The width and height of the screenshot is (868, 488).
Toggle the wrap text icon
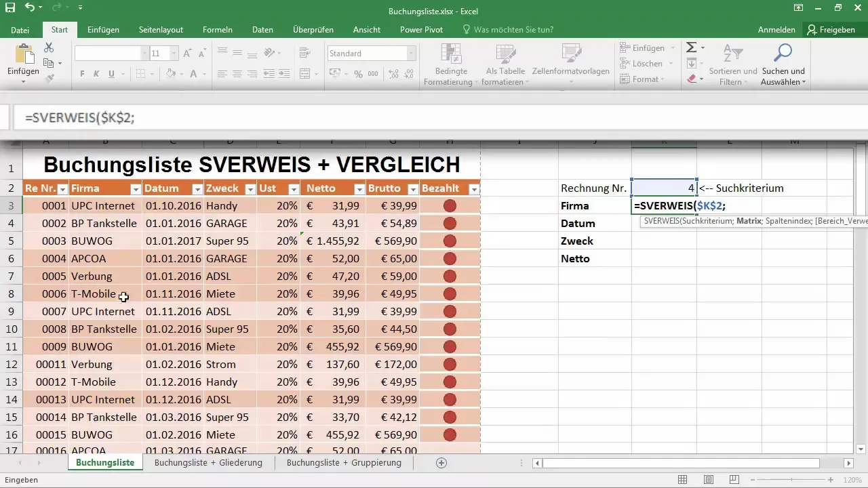click(304, 53)
